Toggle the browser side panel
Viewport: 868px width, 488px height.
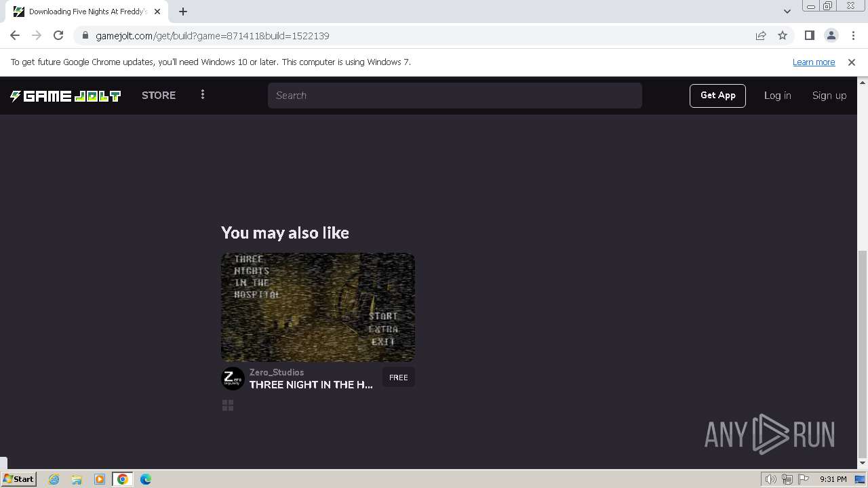point(810,35)
